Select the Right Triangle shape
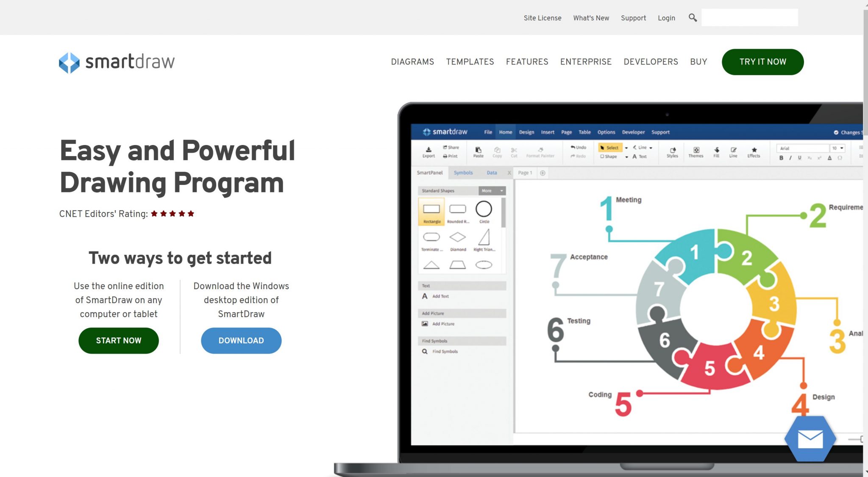The width and height of the screenshot is (868, 477). click(484, 240)
